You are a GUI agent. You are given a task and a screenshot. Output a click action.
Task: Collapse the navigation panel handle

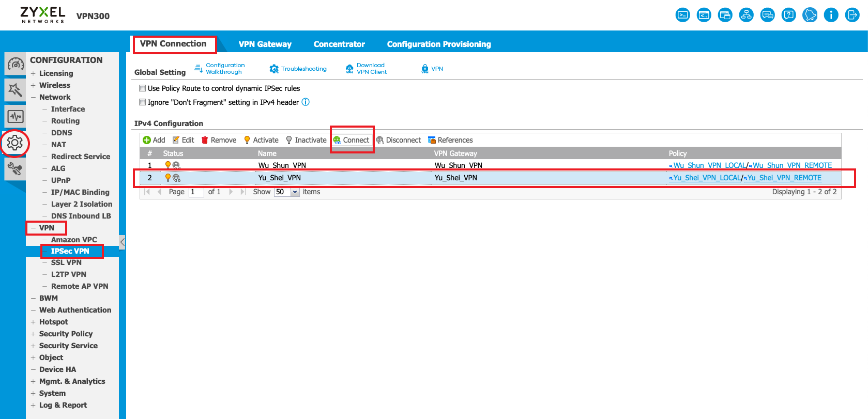[122, 242]
